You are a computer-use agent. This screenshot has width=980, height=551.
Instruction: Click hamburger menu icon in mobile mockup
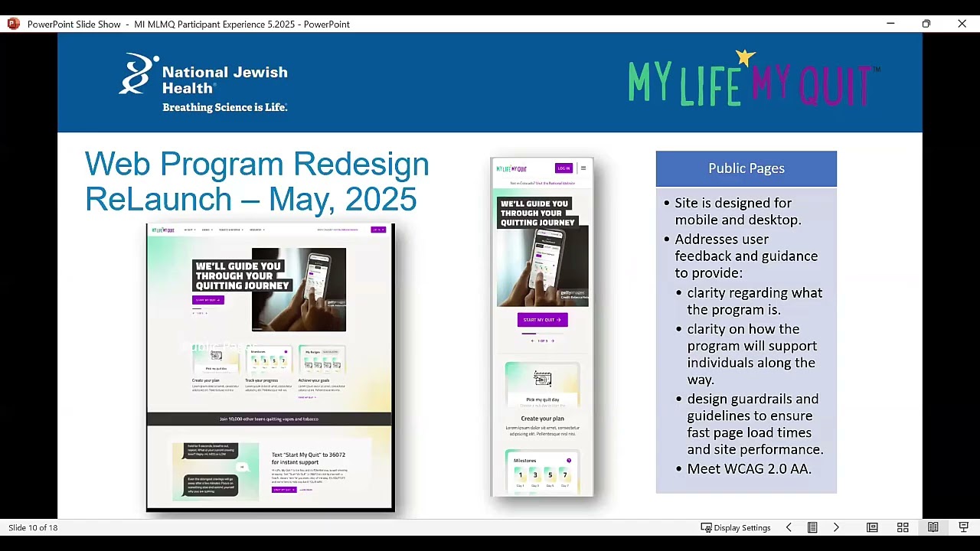tap(583, 168)
